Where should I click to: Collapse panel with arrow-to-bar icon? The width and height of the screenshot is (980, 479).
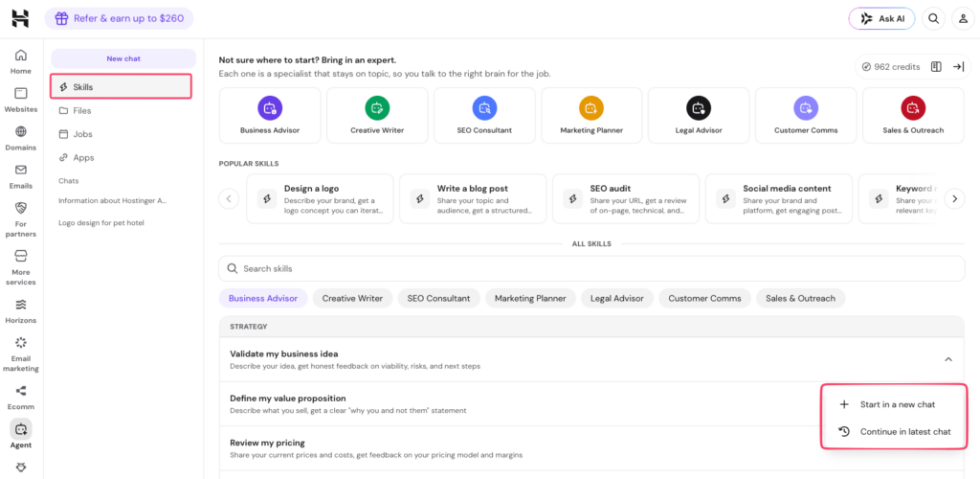click(x=958, y=67)
